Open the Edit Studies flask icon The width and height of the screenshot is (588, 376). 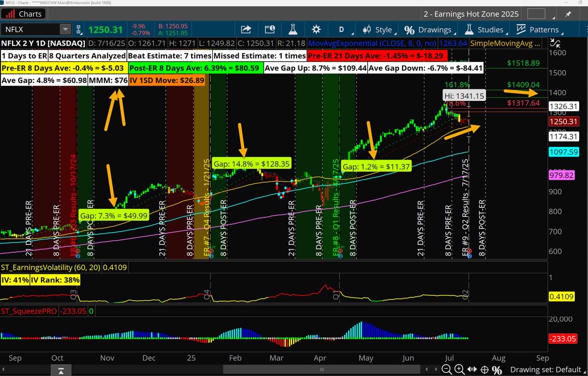294,29
